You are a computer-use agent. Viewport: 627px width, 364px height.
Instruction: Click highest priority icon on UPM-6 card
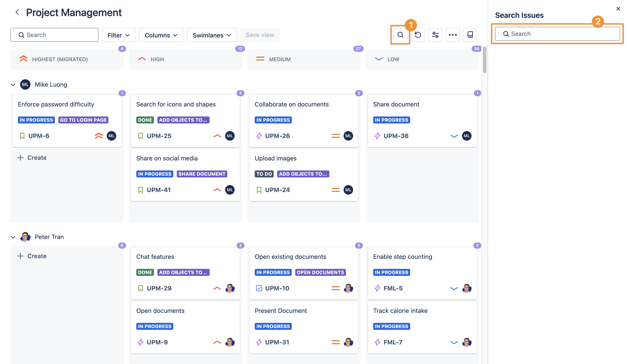[99, 136]
